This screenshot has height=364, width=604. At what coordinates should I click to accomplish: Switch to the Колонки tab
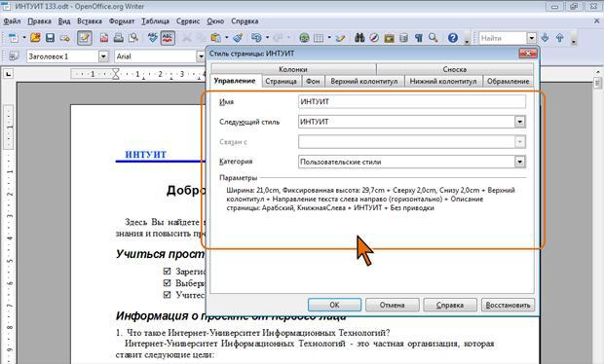(x=293, y=69)
